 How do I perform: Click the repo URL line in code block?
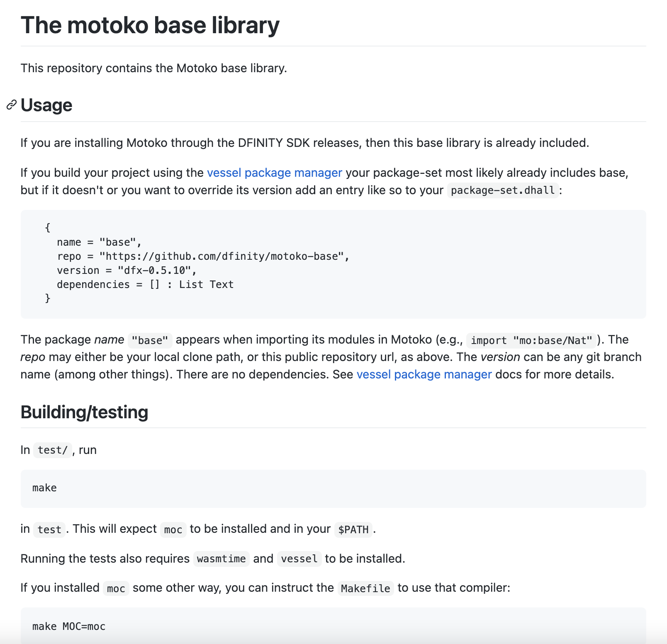click(203, 256)
